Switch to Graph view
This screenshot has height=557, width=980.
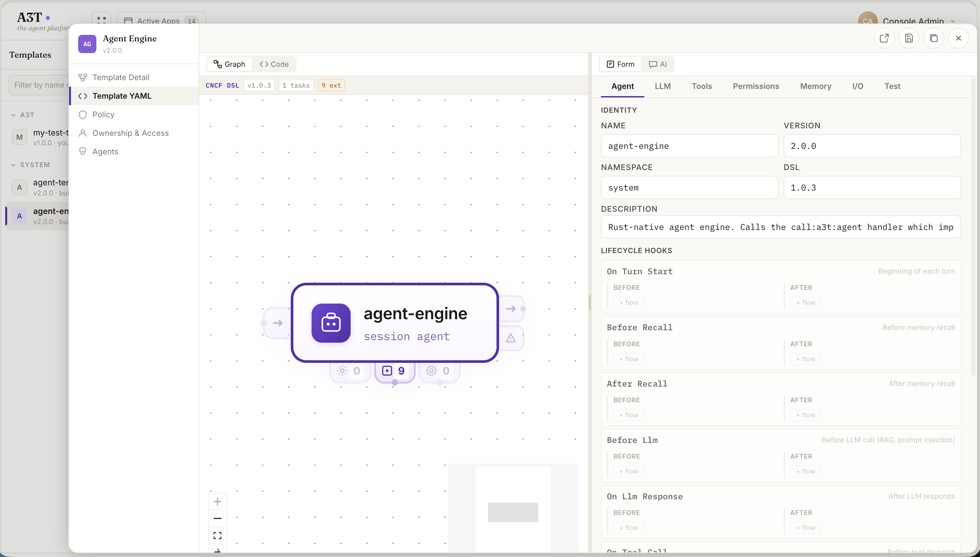click(230, 64)
